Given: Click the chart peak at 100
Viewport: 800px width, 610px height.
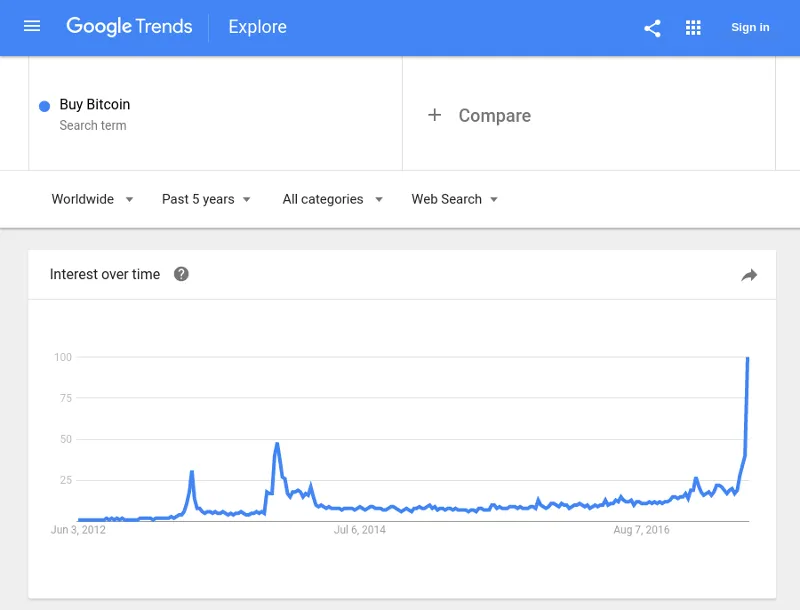Looking at the screenshot, I should [x=747, y=358].
